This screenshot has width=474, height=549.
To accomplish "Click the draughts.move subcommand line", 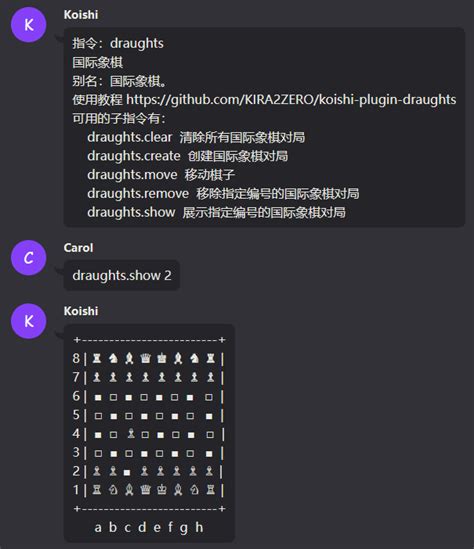I will pyautogui.click(x=161, y=175).
